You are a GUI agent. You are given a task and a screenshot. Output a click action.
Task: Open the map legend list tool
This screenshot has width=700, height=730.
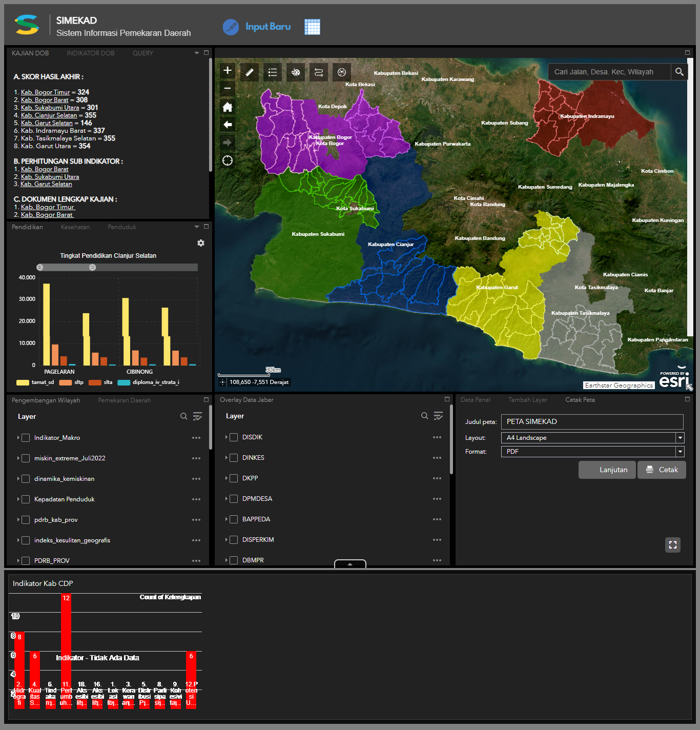pos(273,72)
